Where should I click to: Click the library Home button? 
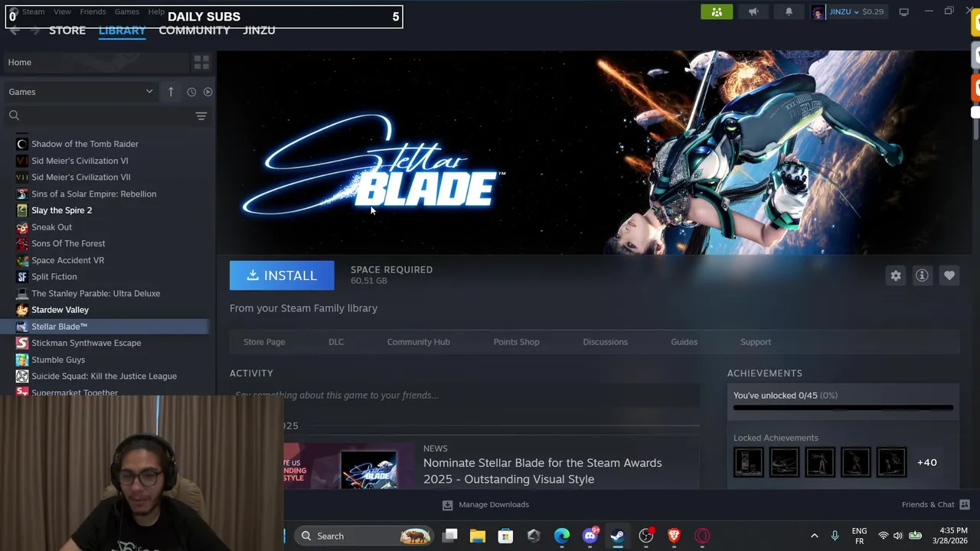tap(95, 62)
